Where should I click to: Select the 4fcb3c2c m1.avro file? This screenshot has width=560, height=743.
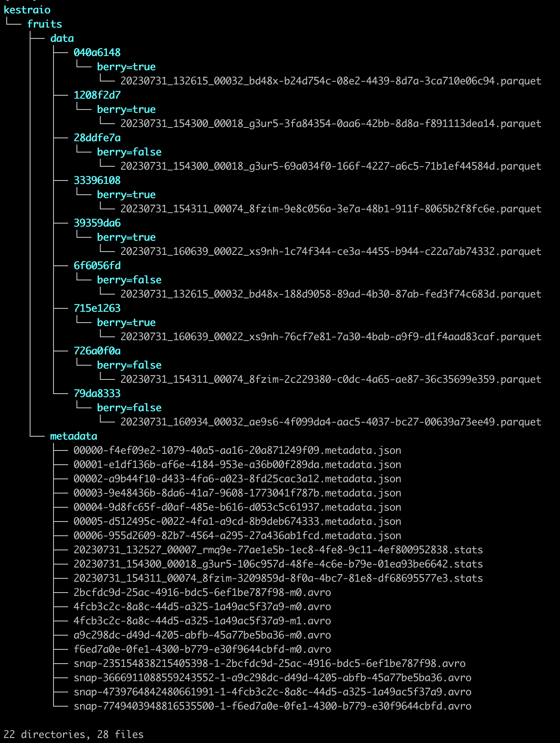[202, 621]
